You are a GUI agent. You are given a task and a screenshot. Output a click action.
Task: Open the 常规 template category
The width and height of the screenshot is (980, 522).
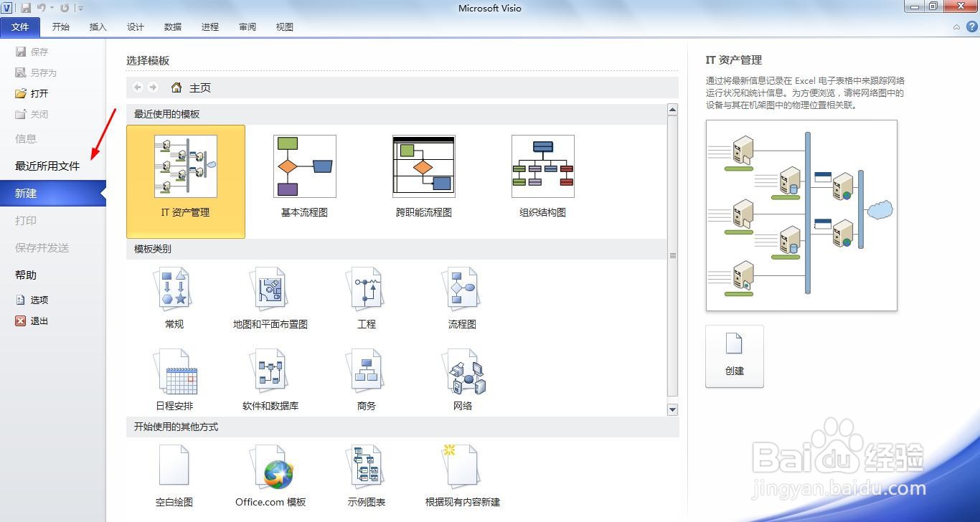coord(174,298)
